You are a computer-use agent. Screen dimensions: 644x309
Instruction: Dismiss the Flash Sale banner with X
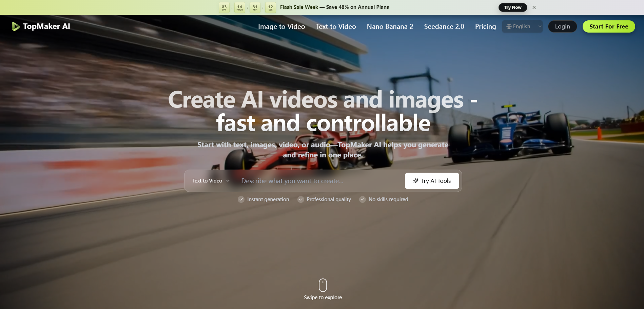[x=534, y=7]
